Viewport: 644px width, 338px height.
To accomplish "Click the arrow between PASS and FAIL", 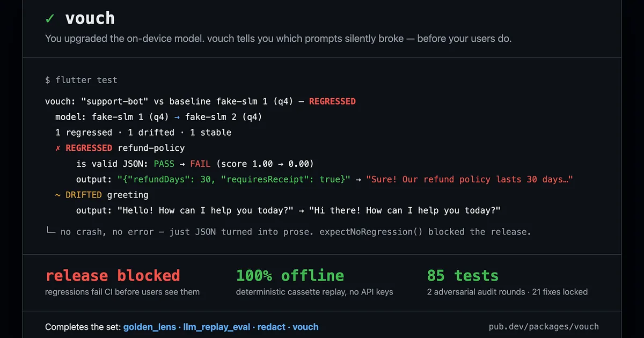I will pyautogui.click(x=182, y=164).
